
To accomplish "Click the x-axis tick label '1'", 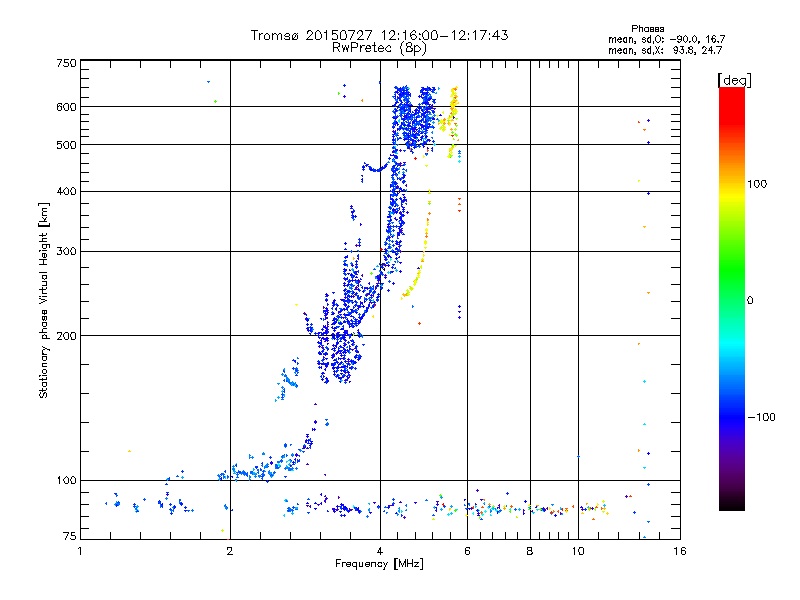I will pyautogui.click(x=80, y=551).
